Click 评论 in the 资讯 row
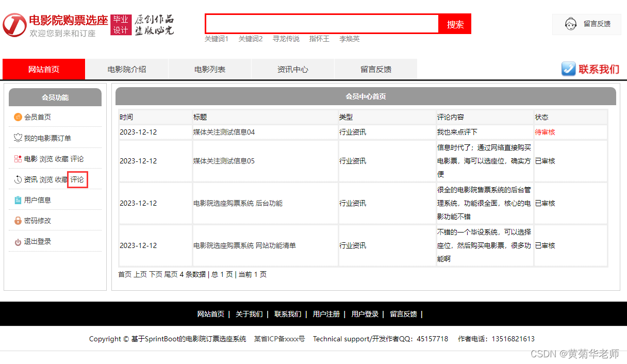Image resolution: width=627 pixels, height=364 pixels. click(x=77, y=179)
